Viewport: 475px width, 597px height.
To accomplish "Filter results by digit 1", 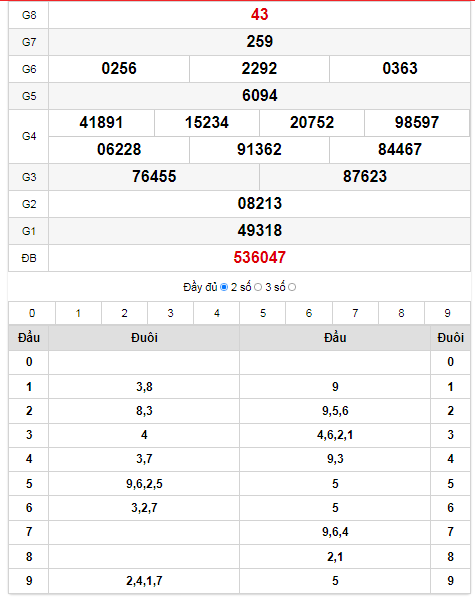I will (x=78, y=313).
